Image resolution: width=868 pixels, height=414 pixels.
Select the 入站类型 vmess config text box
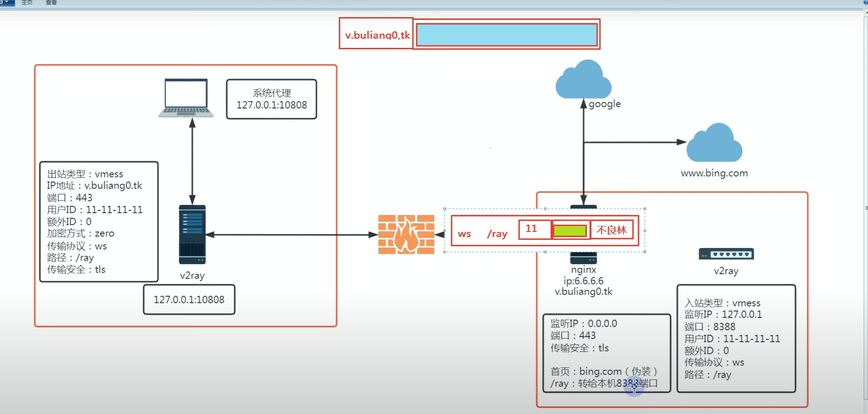736,338
